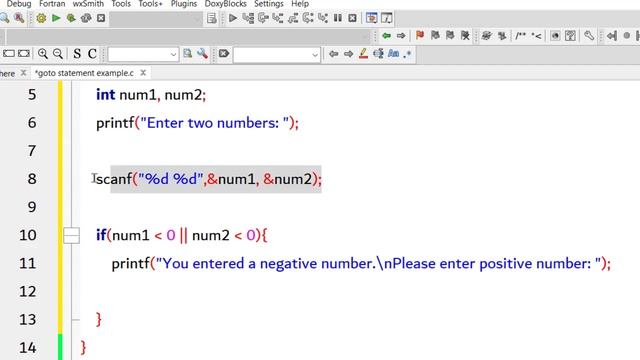Click the DoxyBlocks wrench preferences icon
The width and height of the screenshot is (640, 360).
pos(588,36)
